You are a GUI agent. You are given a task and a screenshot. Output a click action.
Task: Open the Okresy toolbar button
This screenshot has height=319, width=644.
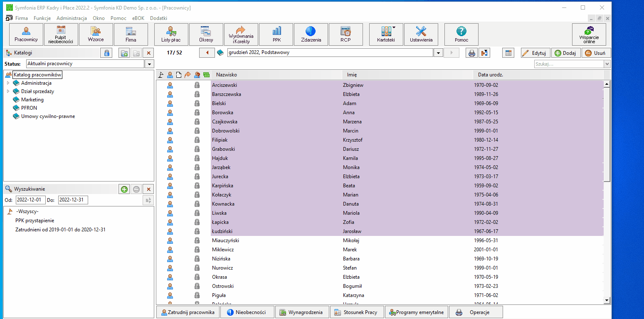(206, 34)
